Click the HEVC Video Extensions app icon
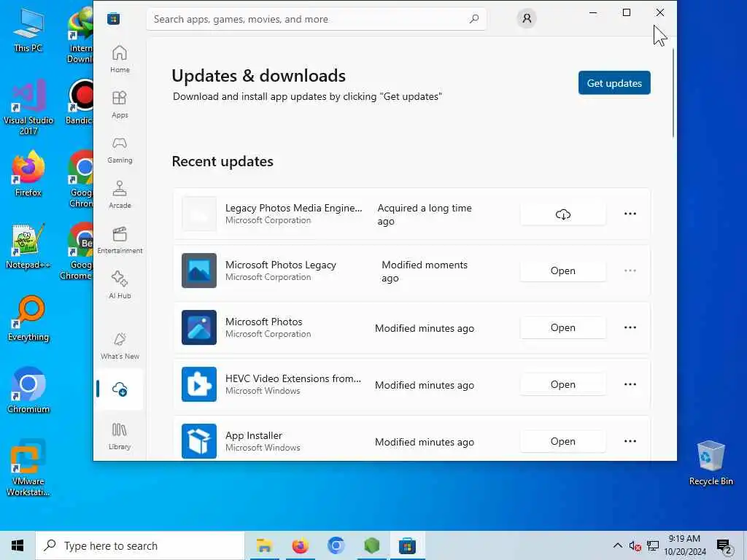Image resolution: width=747 pixels, height=560 pixels. coord(199,384)
